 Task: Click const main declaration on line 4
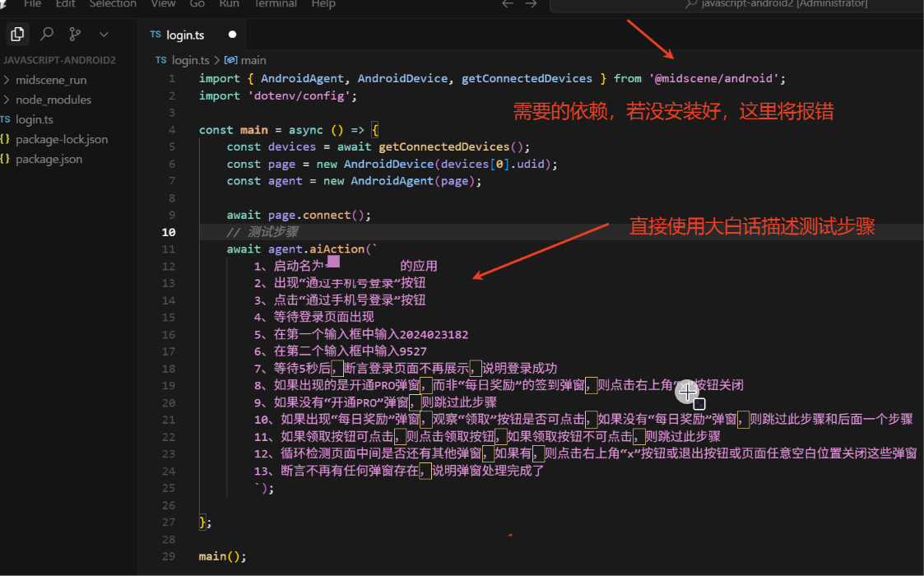click(234, 130)
